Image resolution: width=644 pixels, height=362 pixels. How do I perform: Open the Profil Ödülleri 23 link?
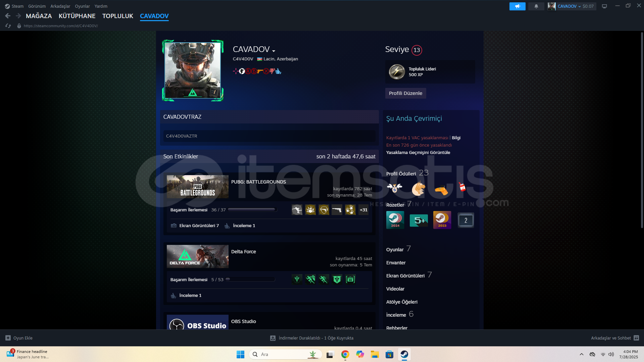coord(407,173)
